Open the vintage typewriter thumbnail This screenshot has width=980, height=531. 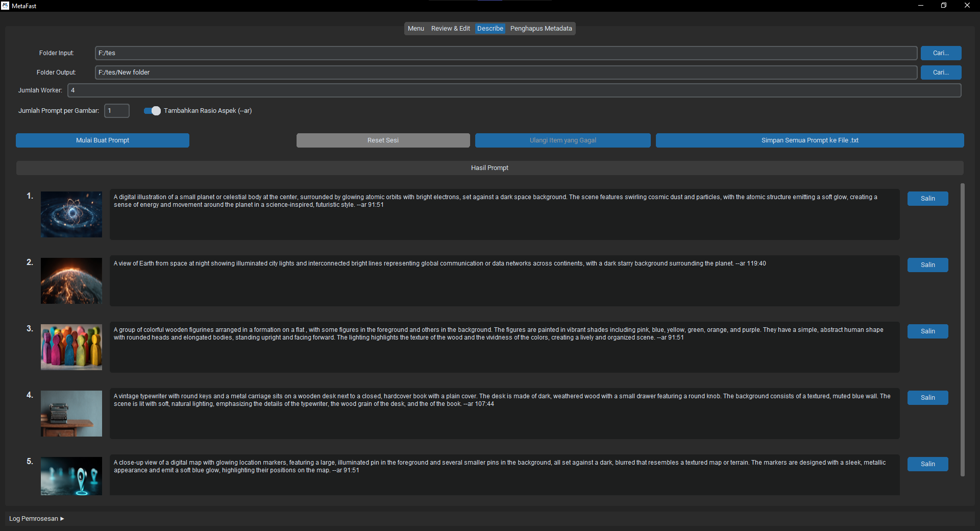click(x=71, y=414)
